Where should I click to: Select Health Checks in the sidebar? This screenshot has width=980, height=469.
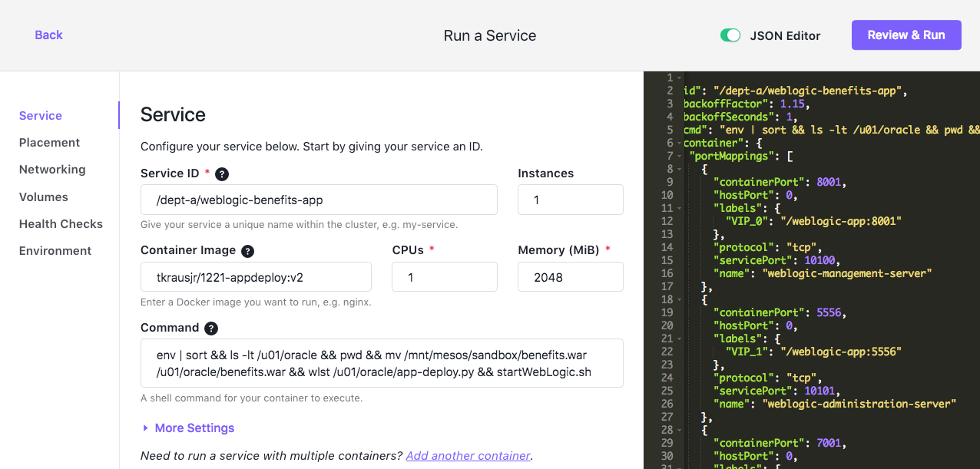(61, 224)
